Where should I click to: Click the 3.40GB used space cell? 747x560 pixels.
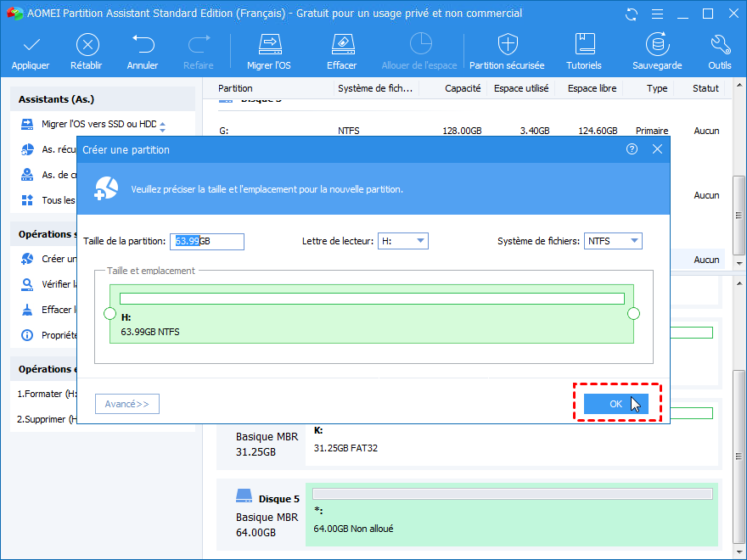pos(535,131)
